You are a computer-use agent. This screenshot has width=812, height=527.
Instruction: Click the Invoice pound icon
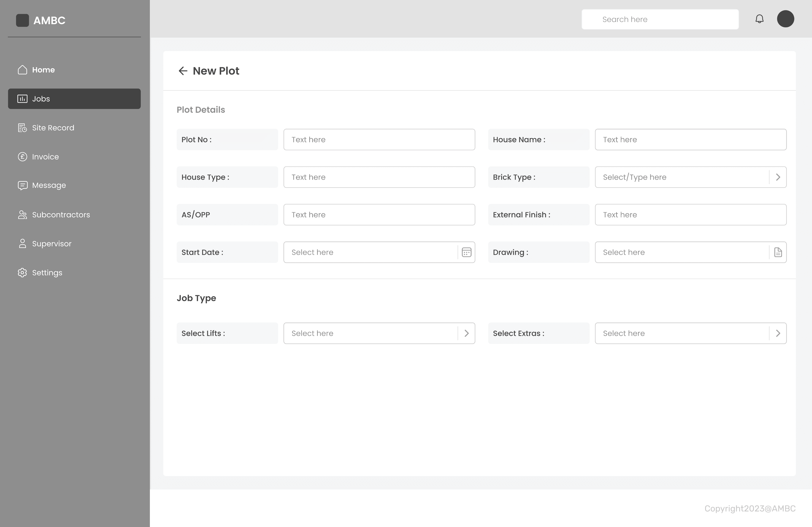tap(22, 157)
